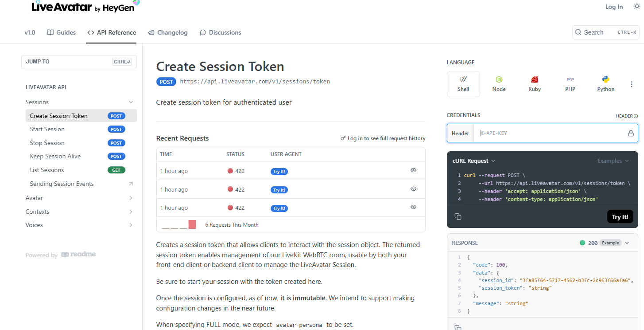The image size is (644, 330).
Task: Click the session_id value in response
Action: (576, 280)
